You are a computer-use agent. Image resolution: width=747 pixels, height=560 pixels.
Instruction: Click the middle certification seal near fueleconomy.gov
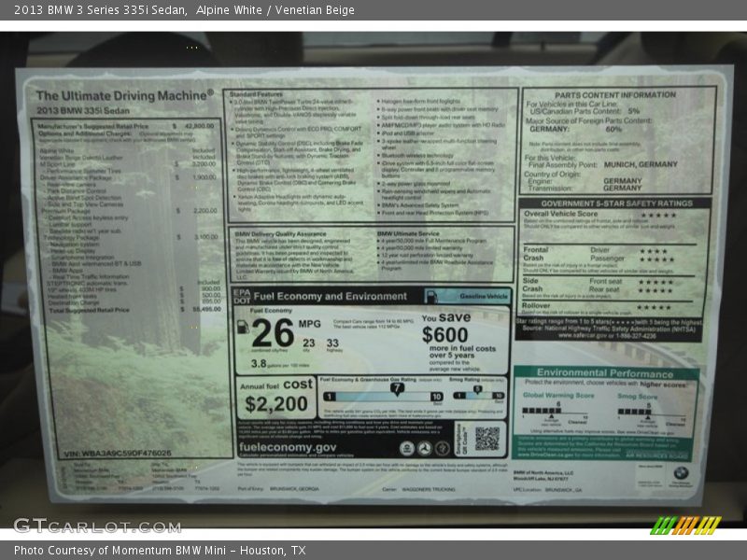425,449
